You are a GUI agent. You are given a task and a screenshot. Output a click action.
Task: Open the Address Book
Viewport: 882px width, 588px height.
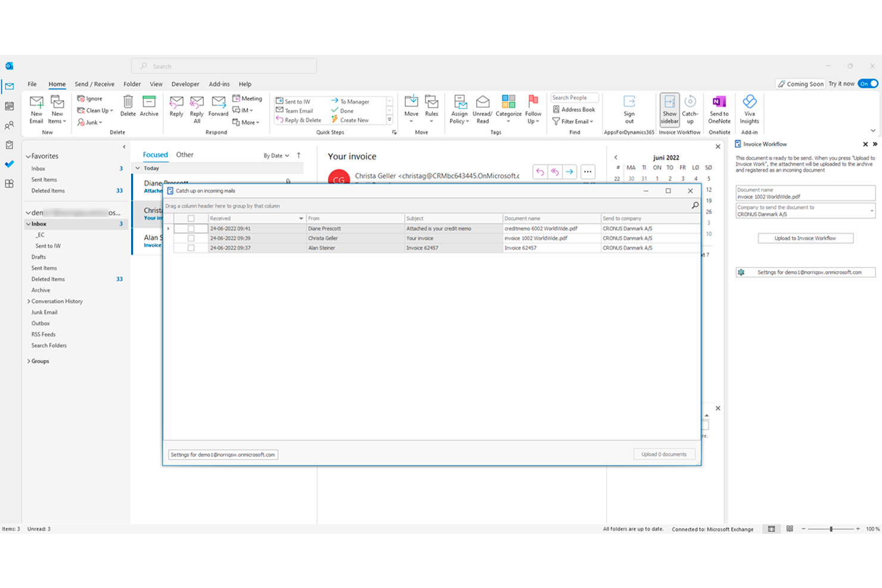(573, 109)
